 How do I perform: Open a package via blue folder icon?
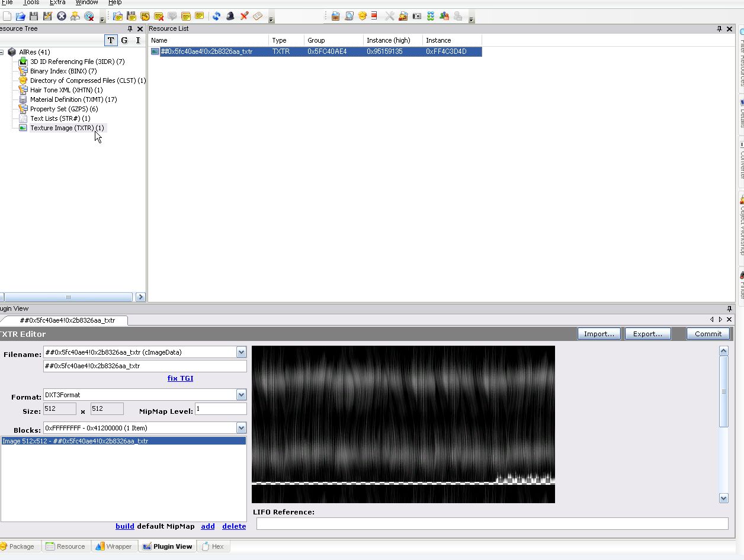coord(20,16)
